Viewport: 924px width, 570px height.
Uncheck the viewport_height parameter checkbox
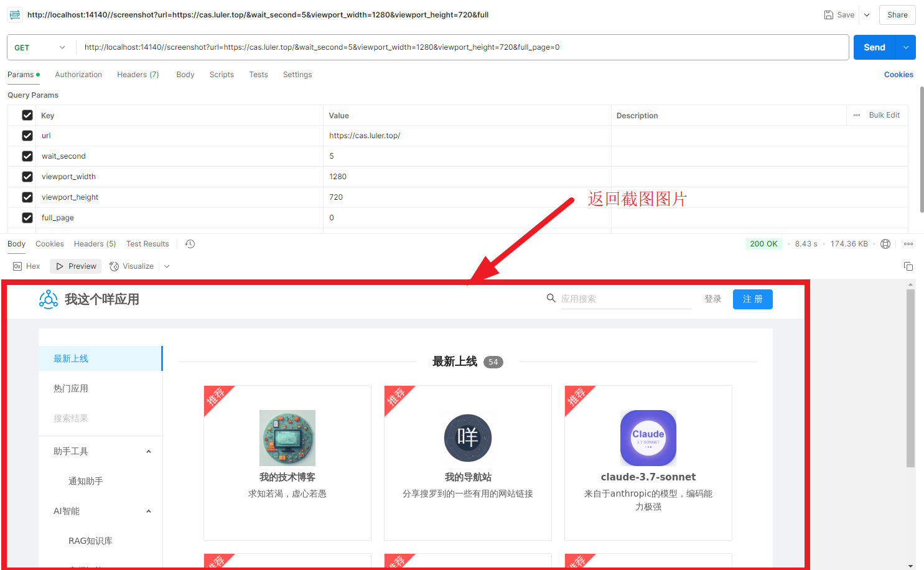click(x=27, y=197)
